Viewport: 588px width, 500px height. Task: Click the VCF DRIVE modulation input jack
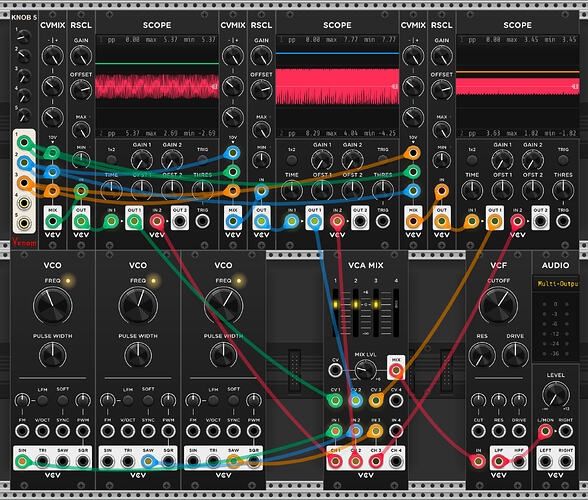click(519, 431)
